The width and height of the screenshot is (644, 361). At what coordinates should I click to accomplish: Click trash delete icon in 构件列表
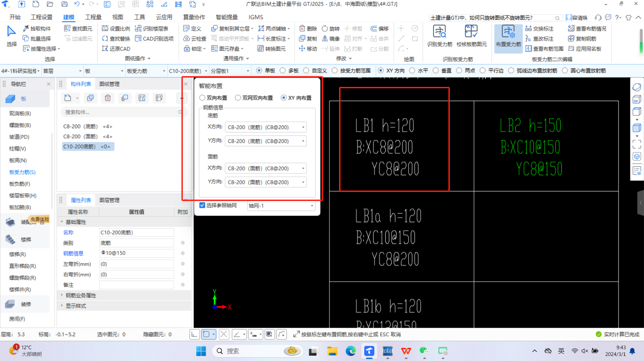108,98
